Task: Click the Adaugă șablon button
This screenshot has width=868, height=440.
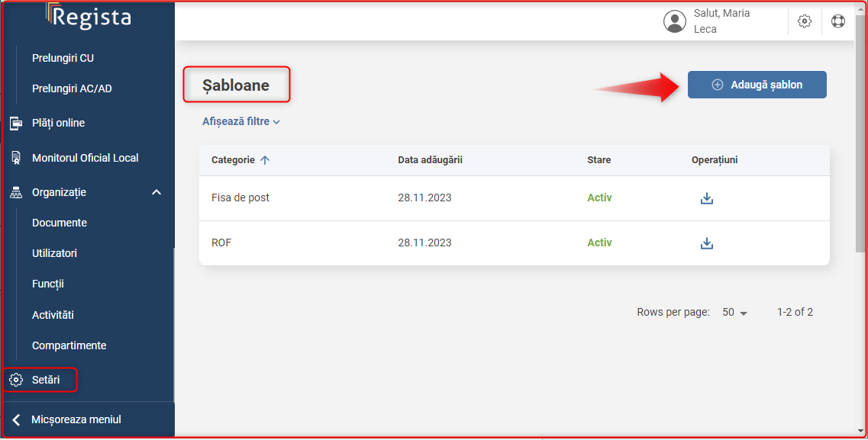Action: point(757,85)
